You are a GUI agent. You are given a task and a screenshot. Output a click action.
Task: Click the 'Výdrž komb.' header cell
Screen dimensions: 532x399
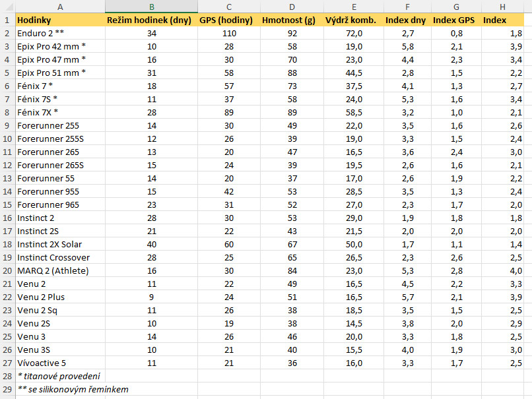pos(354,20)
